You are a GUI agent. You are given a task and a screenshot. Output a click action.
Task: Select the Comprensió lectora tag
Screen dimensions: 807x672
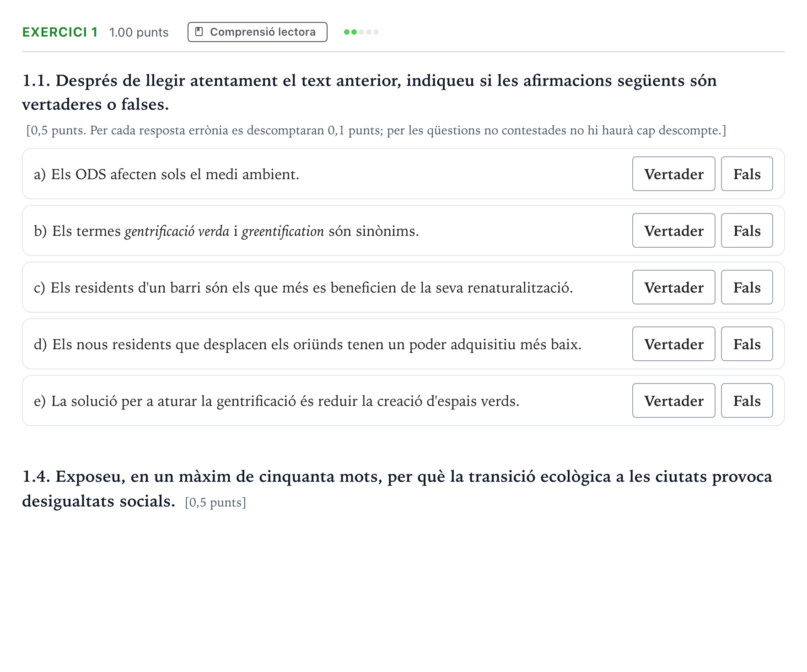258,32
